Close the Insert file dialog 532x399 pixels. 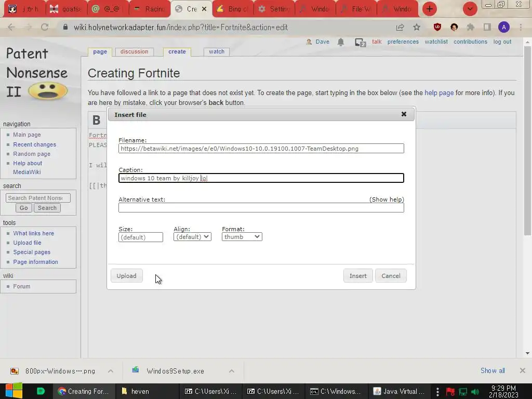pos(404,114)
